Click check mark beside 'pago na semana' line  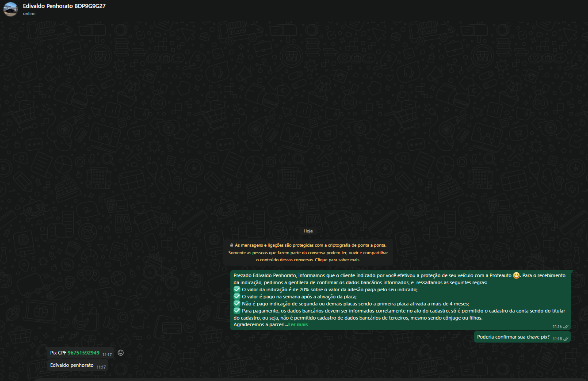click(237, 297)
